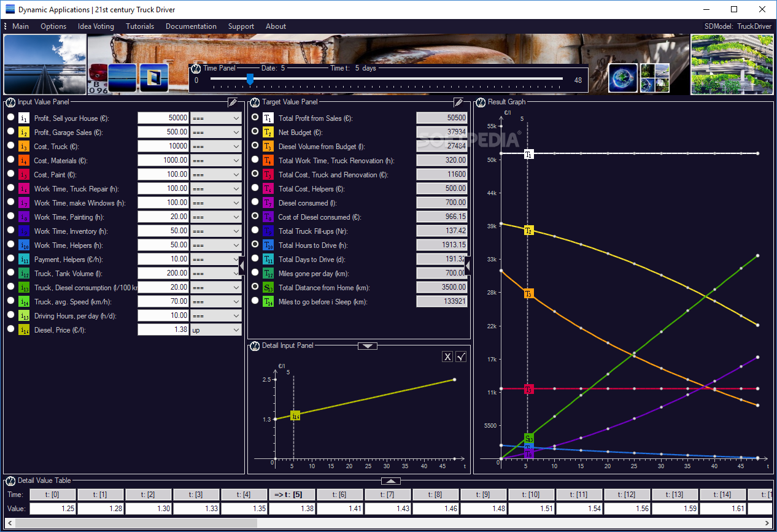
Task: Click the t: [0] time column button
Action: pyautogui.click(x=53, y=495)
